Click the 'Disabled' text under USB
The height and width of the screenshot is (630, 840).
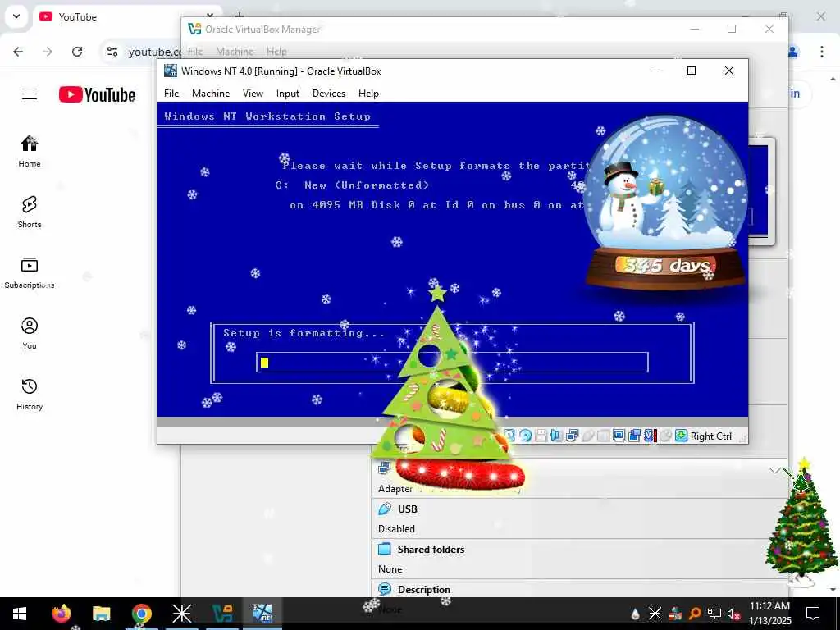(396, 529)
